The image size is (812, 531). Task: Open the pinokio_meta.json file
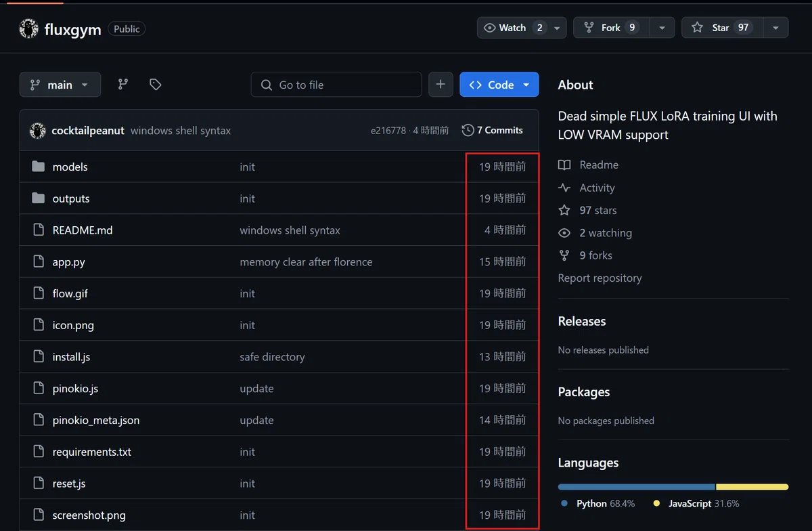pos(96,420)
